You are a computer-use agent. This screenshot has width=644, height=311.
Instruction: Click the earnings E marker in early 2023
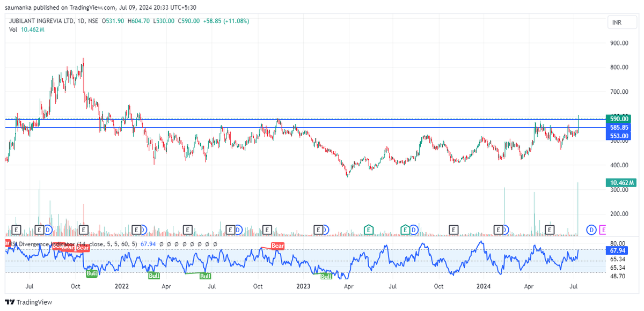(x=318, y=229)
